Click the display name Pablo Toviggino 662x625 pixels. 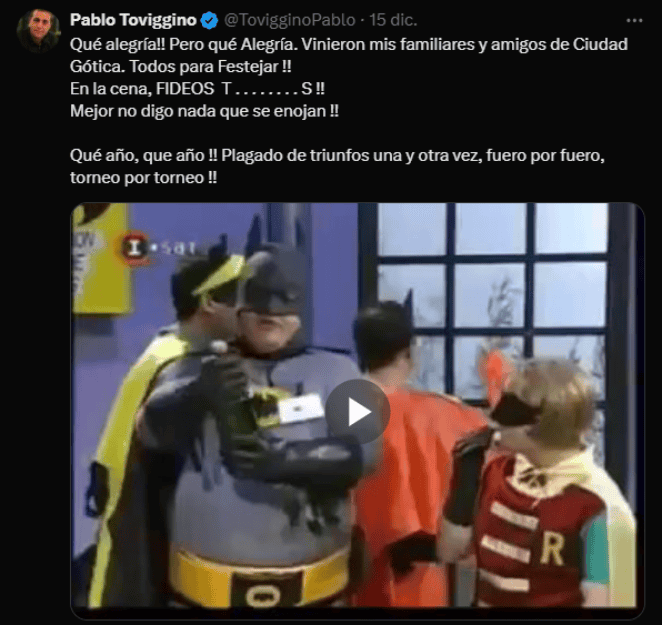pos(133,20)
